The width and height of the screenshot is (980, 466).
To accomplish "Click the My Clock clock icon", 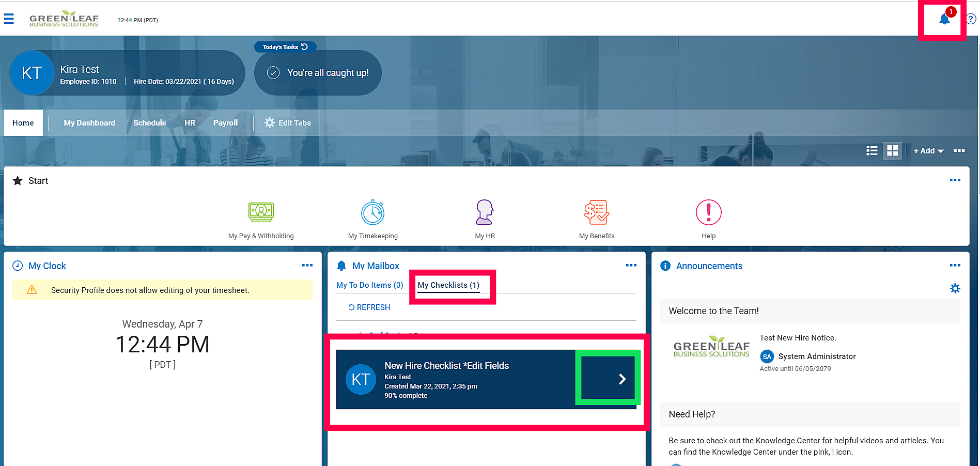I will pyautogui.click(x=18, y=266).
